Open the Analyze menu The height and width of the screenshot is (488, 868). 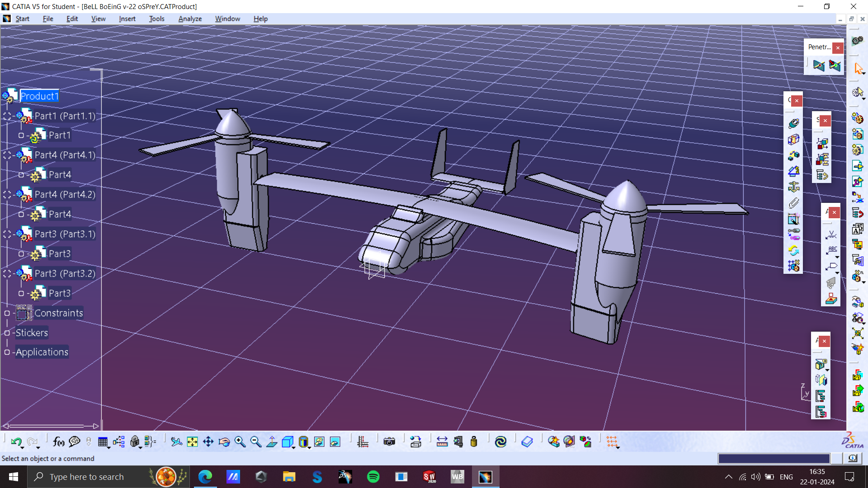click(x=190, y=19)
